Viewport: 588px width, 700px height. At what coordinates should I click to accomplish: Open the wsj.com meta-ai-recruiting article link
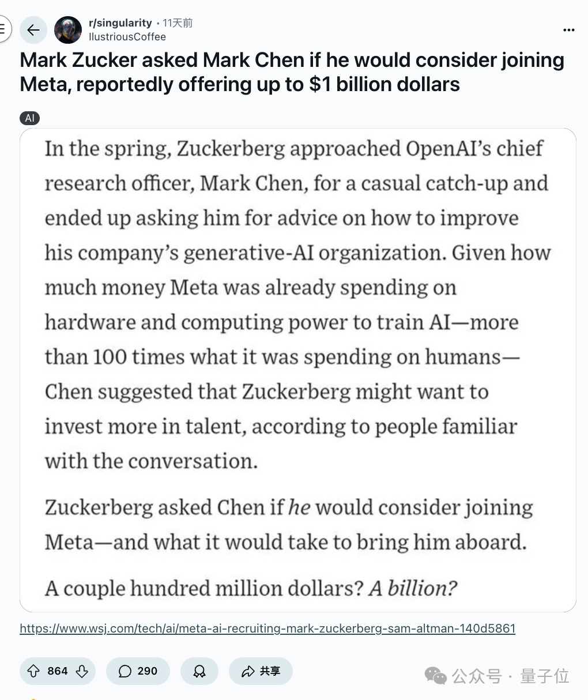pyautogui.click(x=267, y=629)
